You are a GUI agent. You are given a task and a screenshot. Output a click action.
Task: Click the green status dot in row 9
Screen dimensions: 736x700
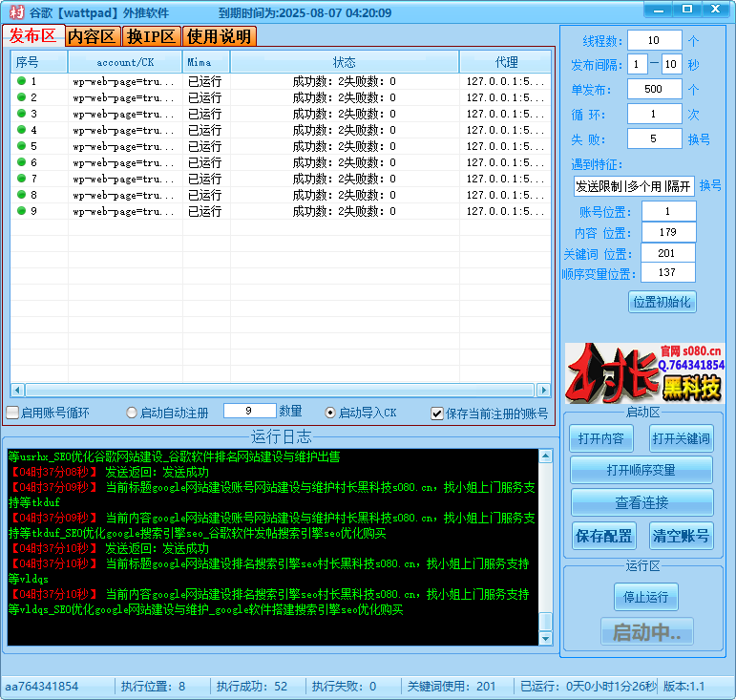(21, 211)
